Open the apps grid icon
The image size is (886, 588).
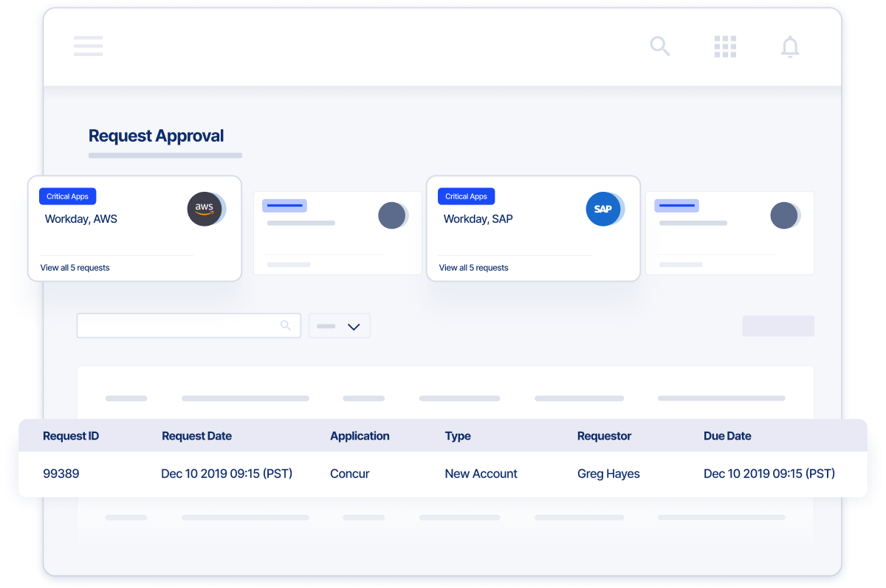(x=725, y=46)
